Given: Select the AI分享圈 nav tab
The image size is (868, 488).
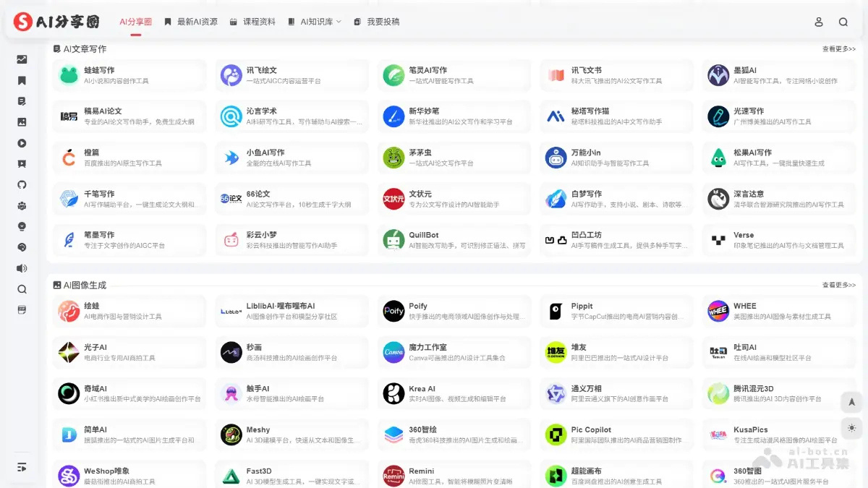Looking at the screenshot, I should 136,22.
